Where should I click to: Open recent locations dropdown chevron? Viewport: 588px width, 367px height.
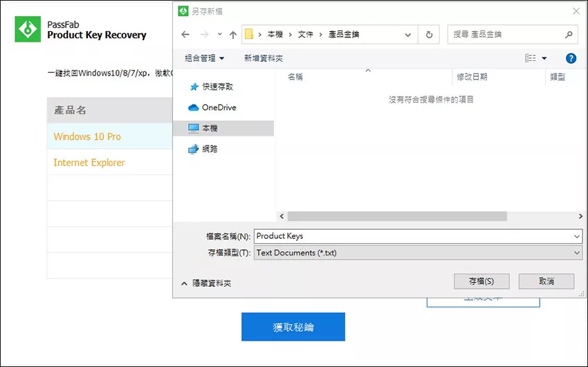(220, 34)
